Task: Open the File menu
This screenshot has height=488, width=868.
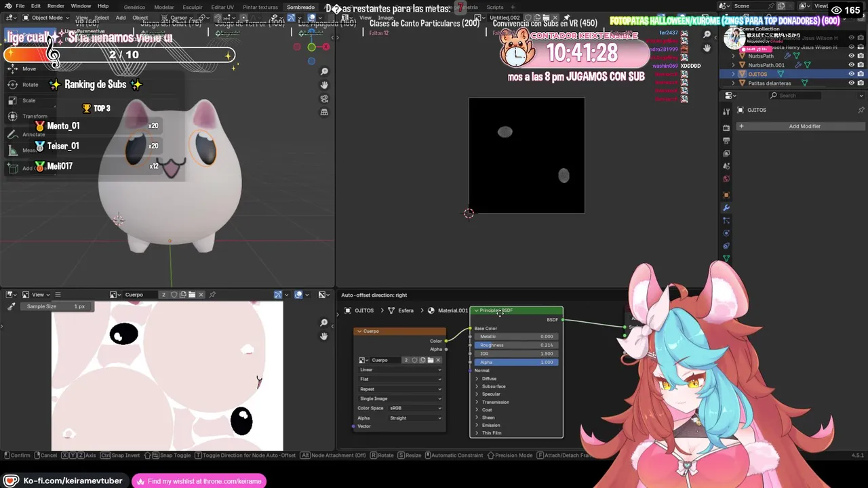Action: [x=20, y=6]
